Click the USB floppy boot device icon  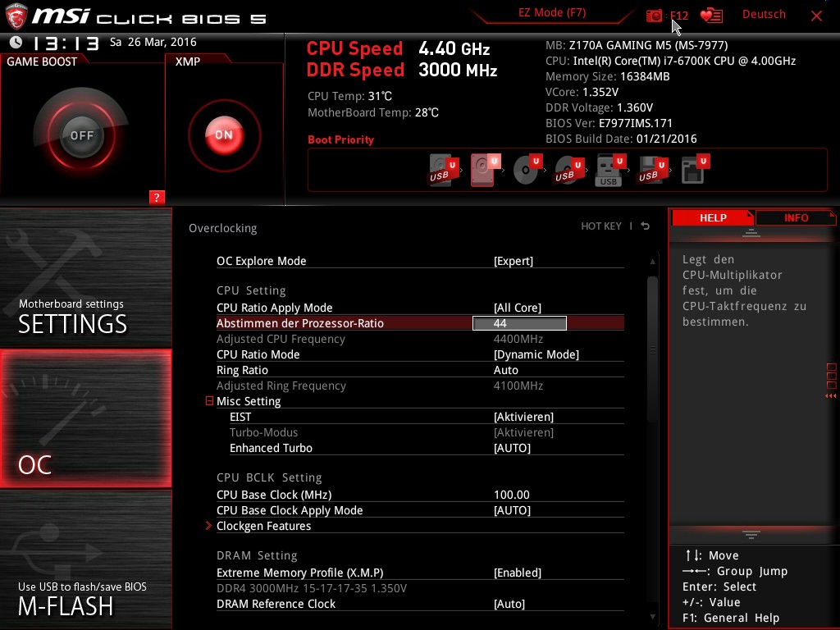point(652,169)
